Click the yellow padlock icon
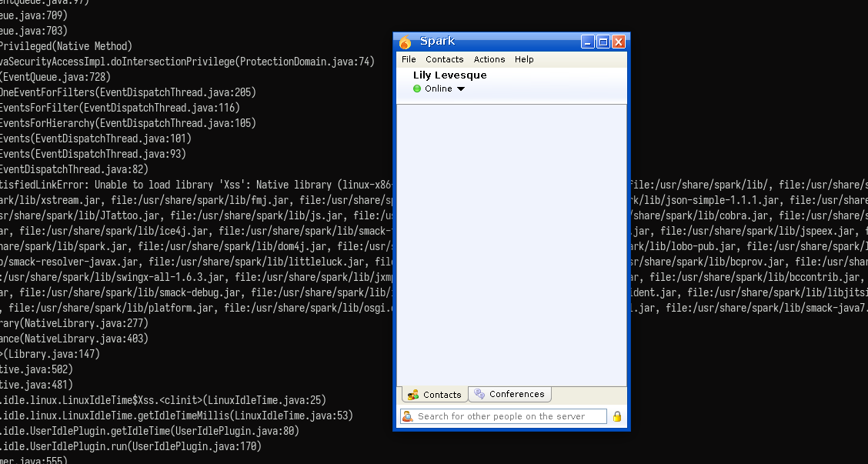The image size is (868, 464). [616, 416]
